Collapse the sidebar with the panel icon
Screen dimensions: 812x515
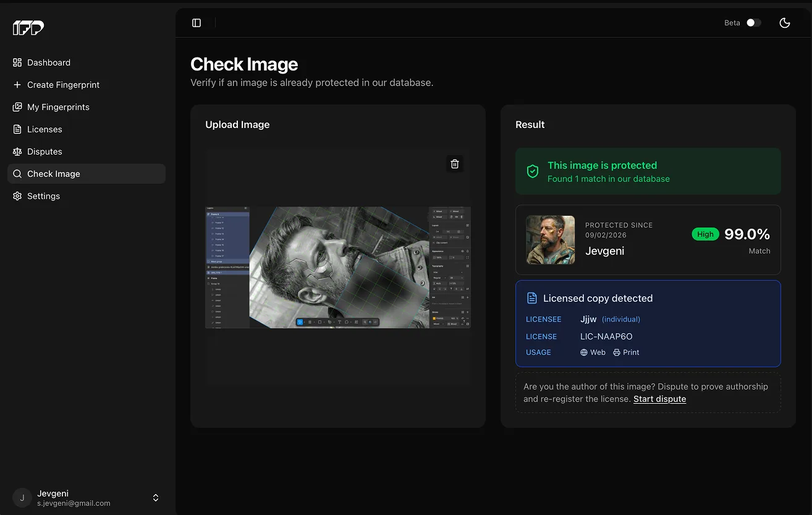(x=197, y=23)
